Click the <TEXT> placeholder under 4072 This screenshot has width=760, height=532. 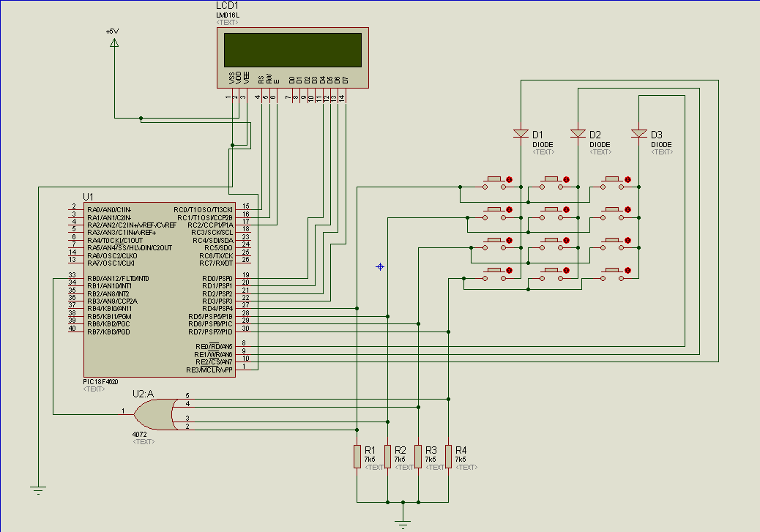tap(144, 442)
